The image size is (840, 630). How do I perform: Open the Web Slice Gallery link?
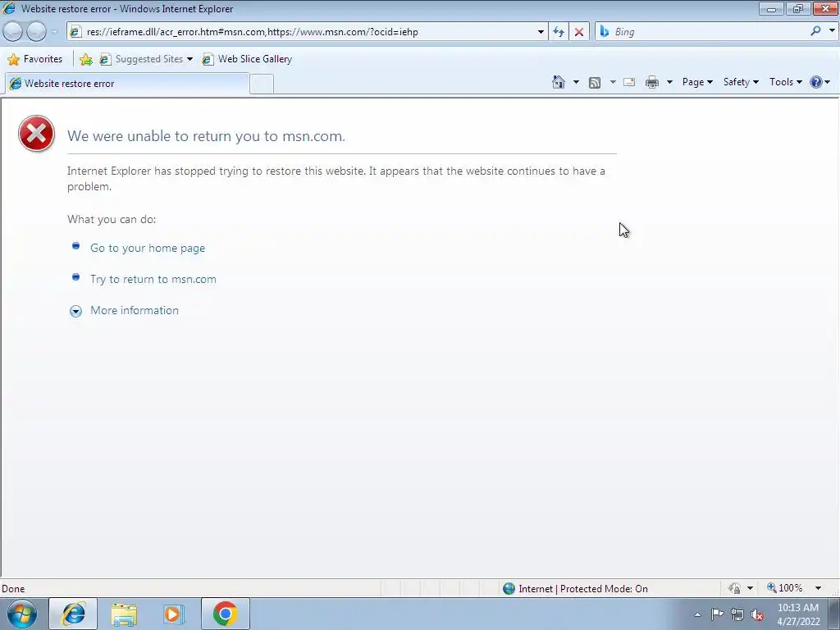(247, 59)
